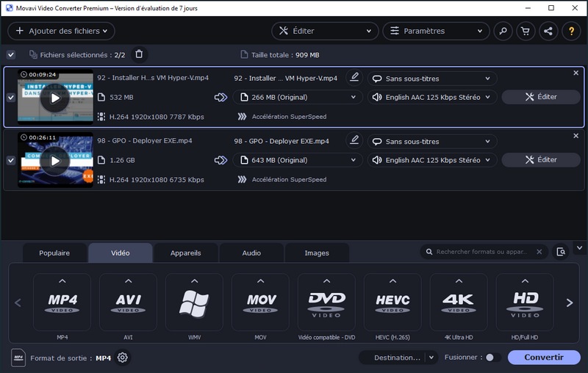Type in the Rechercher formats search field

[481, 252]
